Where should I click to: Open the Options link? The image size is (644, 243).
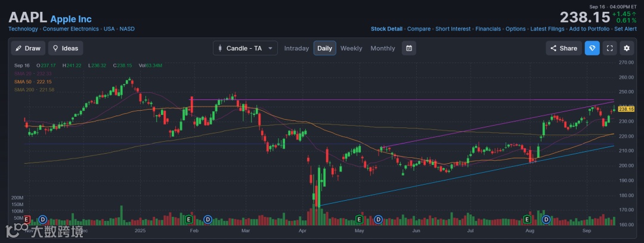point(515,29)
